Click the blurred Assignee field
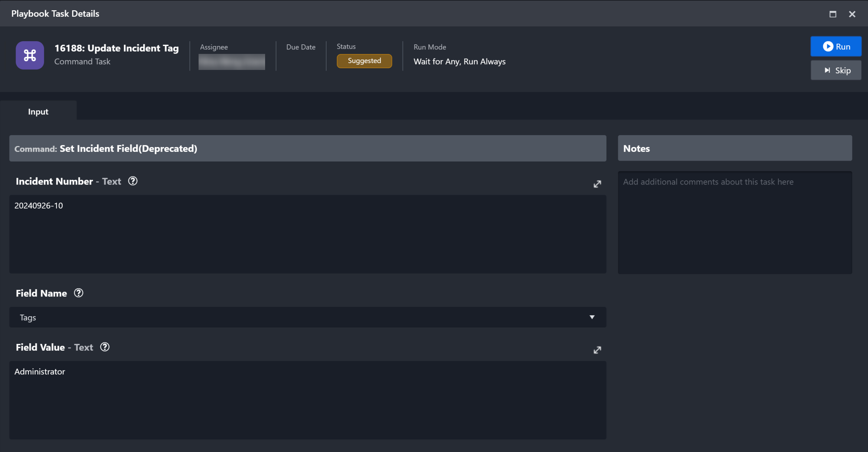Viewport: 868px width, 452px height. 232,62
